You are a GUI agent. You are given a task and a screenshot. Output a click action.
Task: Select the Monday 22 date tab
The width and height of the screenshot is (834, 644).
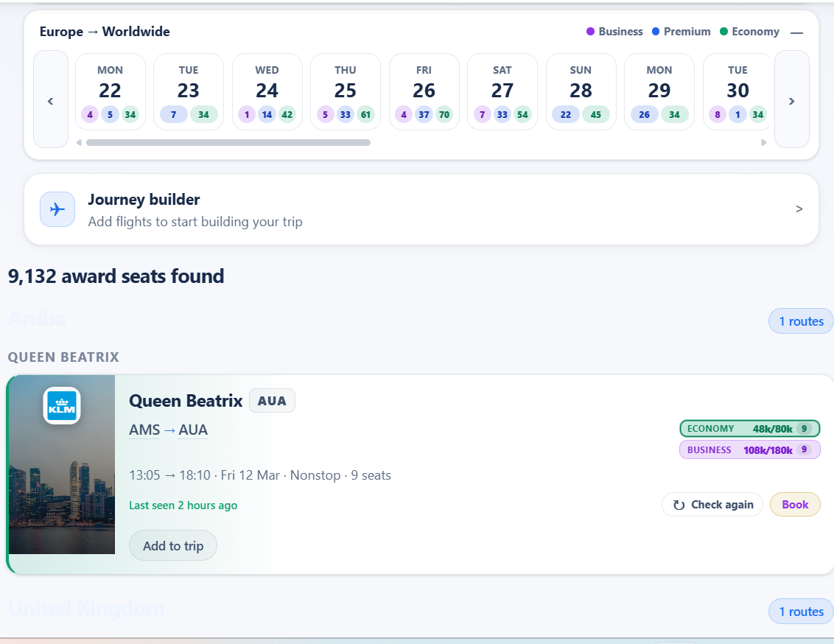coord(110,91)
